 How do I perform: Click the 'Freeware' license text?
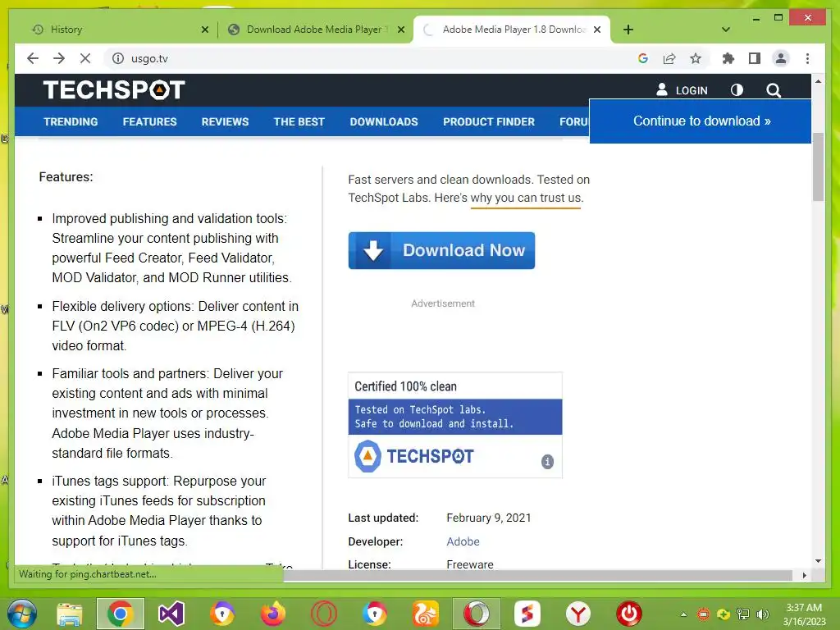click(470, 564)
